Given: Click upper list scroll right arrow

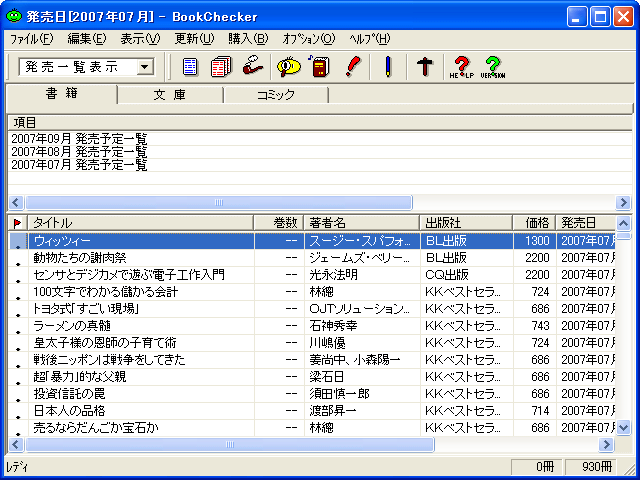Looking at the screenshot, I should [623, 202].
